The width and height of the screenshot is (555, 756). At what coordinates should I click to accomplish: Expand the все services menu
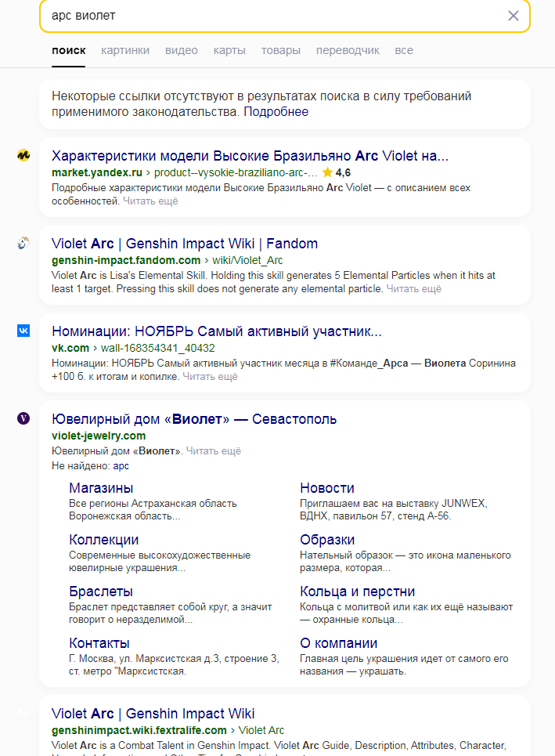(x=404, y=50)
